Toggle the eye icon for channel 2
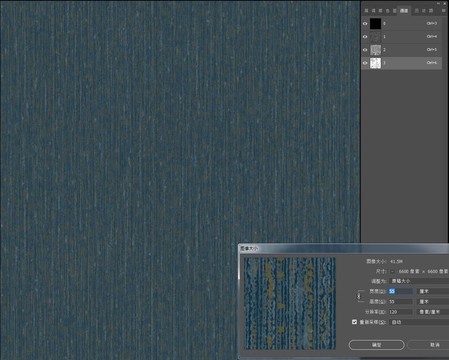449x360 pixels. click(365, 50)
